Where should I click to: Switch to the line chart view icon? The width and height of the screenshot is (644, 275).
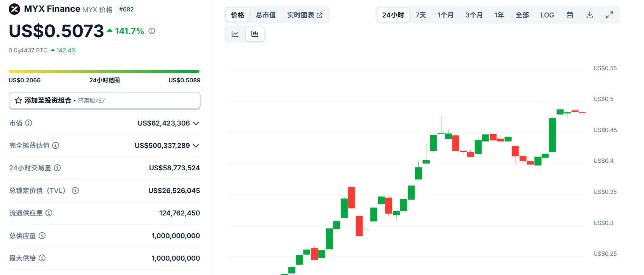tap(235, 34)
